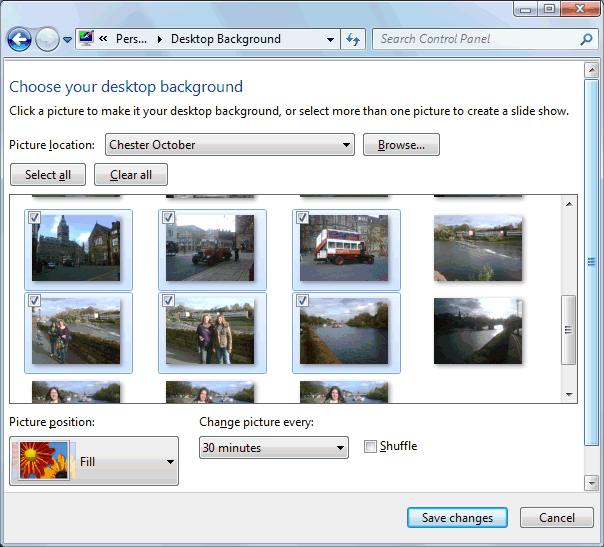Click the Back navigation arrow button
The width and height of the screenshot is (604, 547).
tap(19, 39)
